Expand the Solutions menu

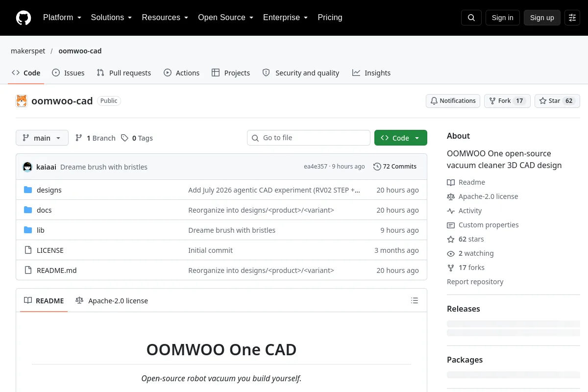pos(111,18)
